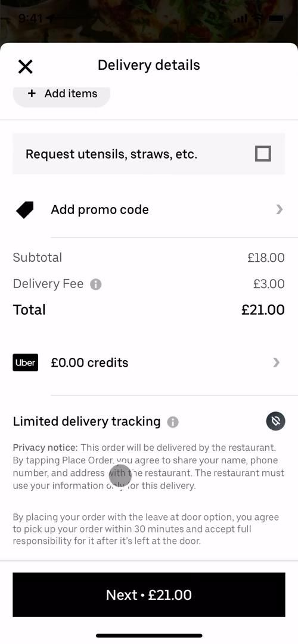The image size is (298, 644).
Task: Click the battery icon in status bar
Action: [276, 18]
